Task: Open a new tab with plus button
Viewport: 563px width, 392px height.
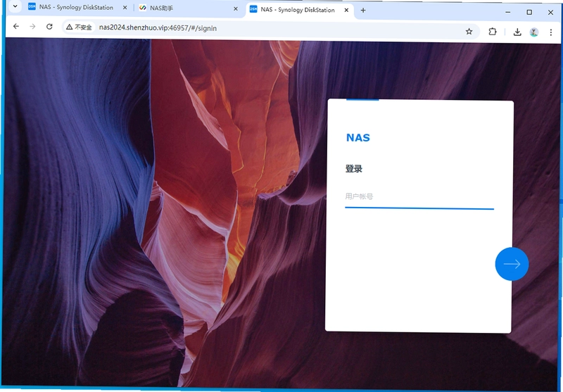Action: pos(363,11)
